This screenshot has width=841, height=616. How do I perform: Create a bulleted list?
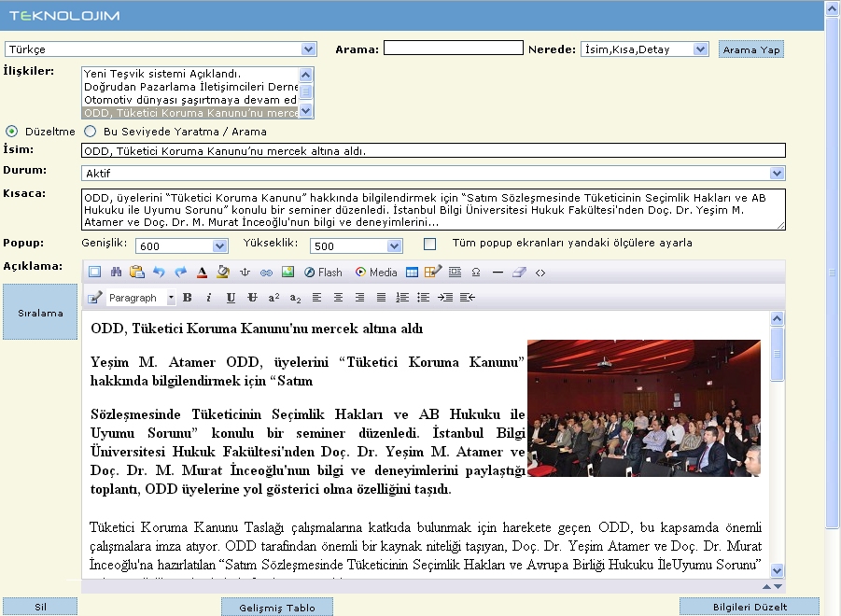[x=424, y=298]
